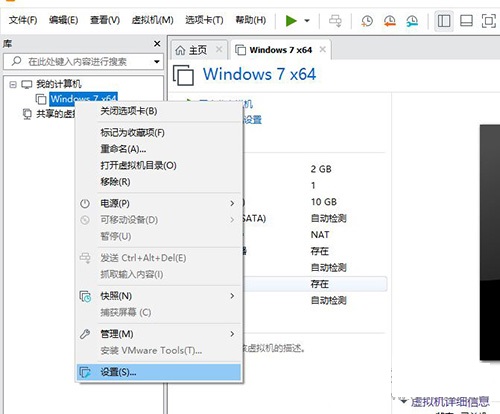
Task: Open the snapshot manager wrench icon
Action: 412,21
